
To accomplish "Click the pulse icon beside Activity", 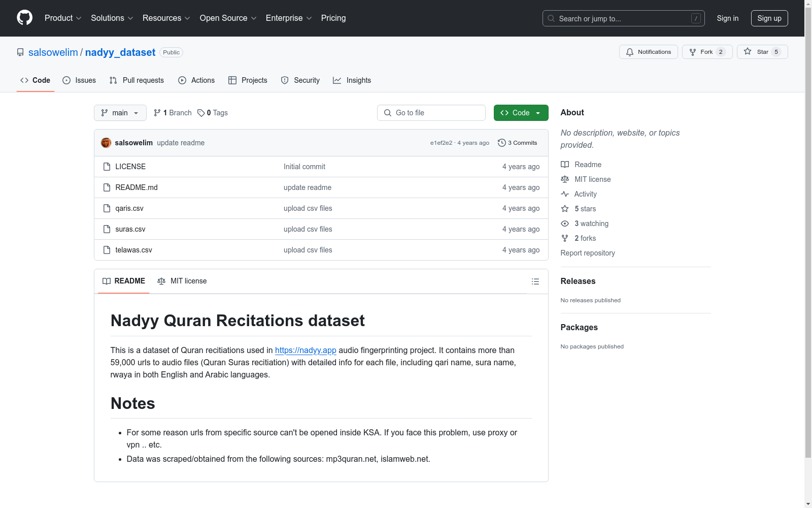I will pos(565,194).
